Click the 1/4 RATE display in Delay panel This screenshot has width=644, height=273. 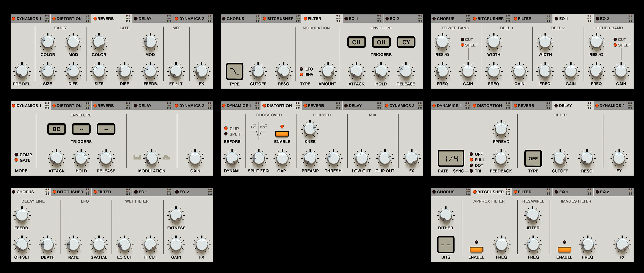pyautogui.click(x=451, y=158)
